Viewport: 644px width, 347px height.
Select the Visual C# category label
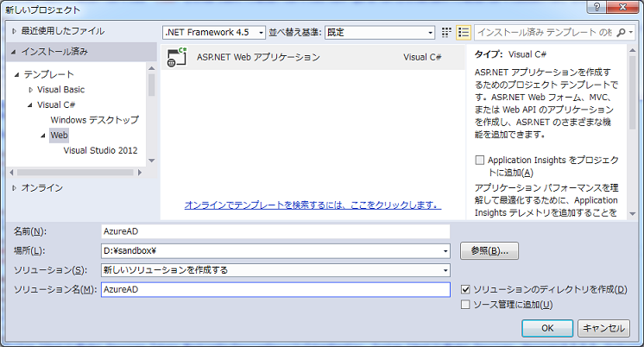coord(56,104)
